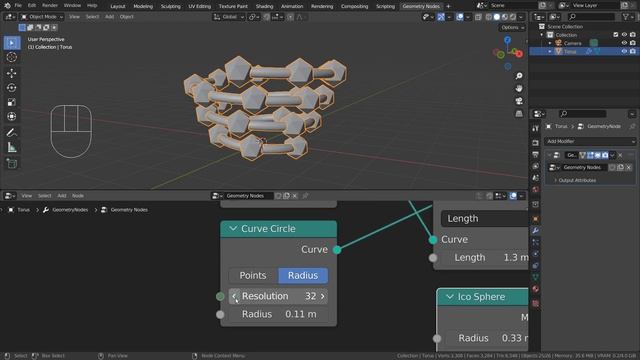The image size is (640, 360).
Task: Open the Scene properties tab
Action: pyautogui.click(x=536, y=178)
